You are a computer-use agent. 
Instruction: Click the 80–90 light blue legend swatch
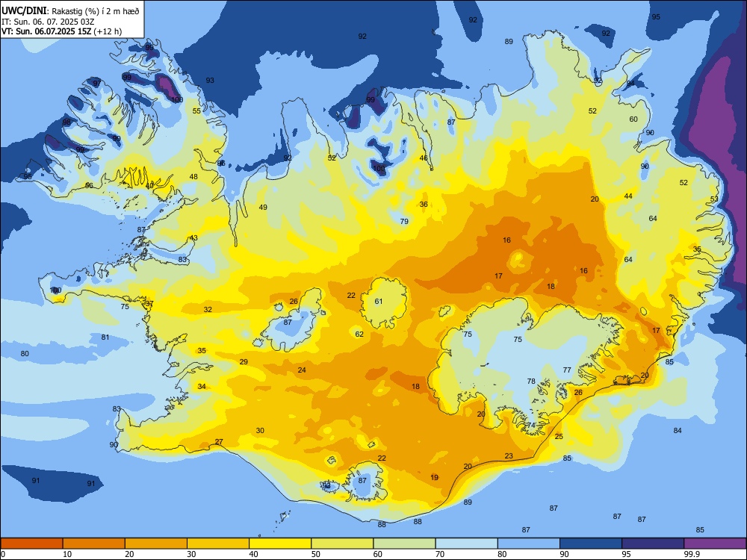coord(528,544)
